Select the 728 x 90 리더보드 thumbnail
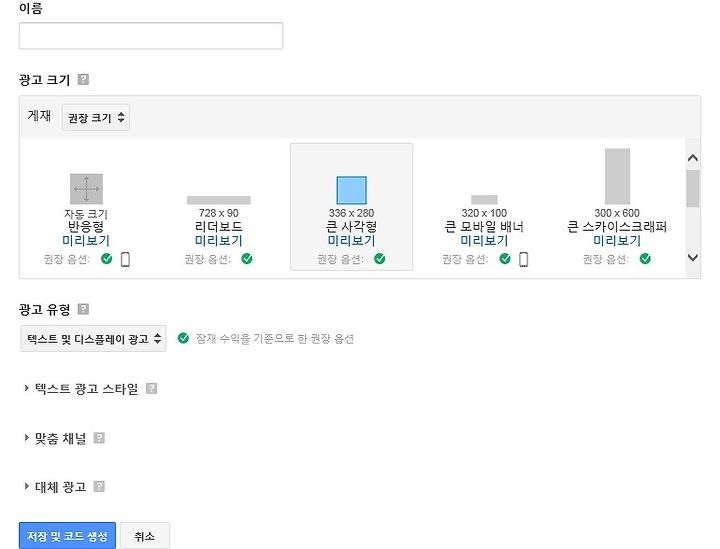Image resolution: width=720 pixels, height=549 pixels. [x=219, y=200]
